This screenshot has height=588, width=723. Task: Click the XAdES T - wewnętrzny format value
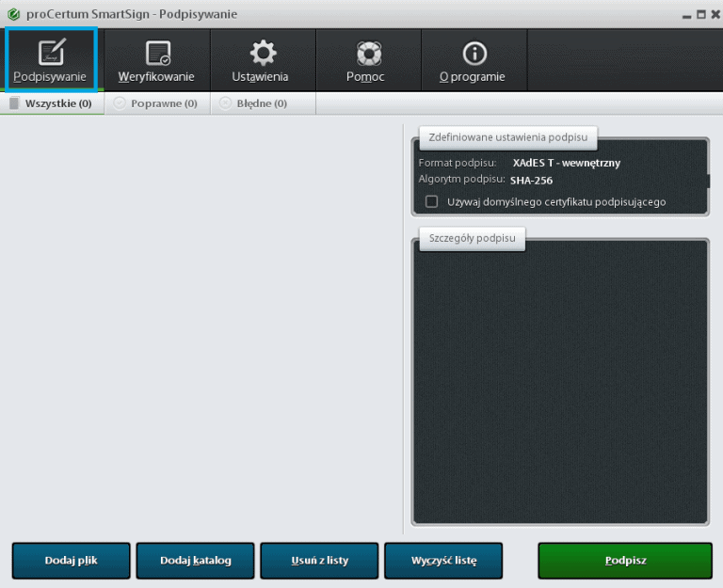(566, 163)
